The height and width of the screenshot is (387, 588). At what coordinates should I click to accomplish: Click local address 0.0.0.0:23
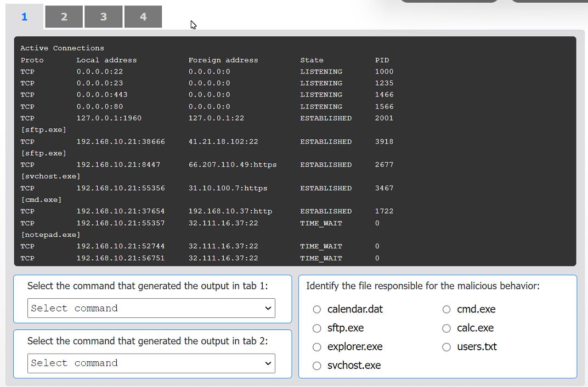point(100,83)
